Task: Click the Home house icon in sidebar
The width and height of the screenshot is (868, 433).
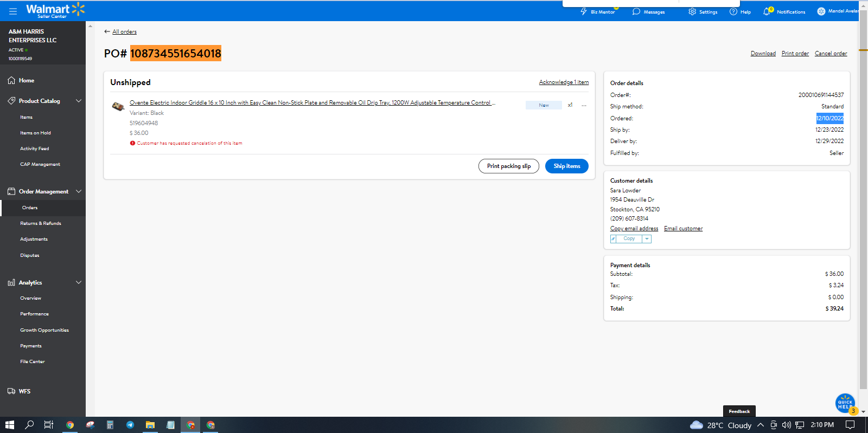Action: pos(11,80)
